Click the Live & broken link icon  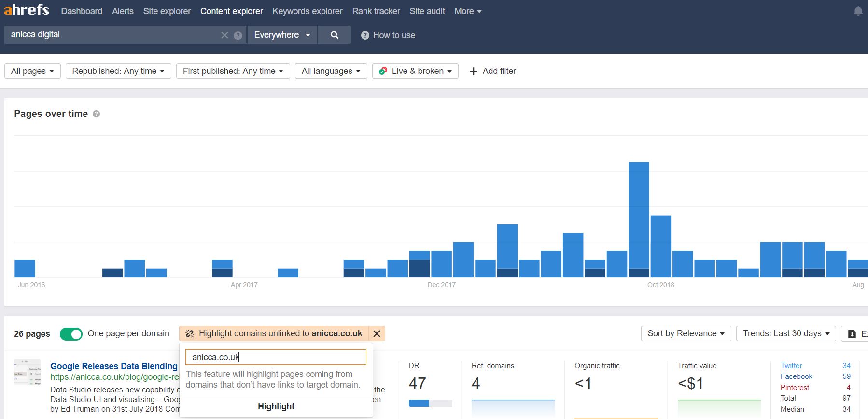coord(383,71)
